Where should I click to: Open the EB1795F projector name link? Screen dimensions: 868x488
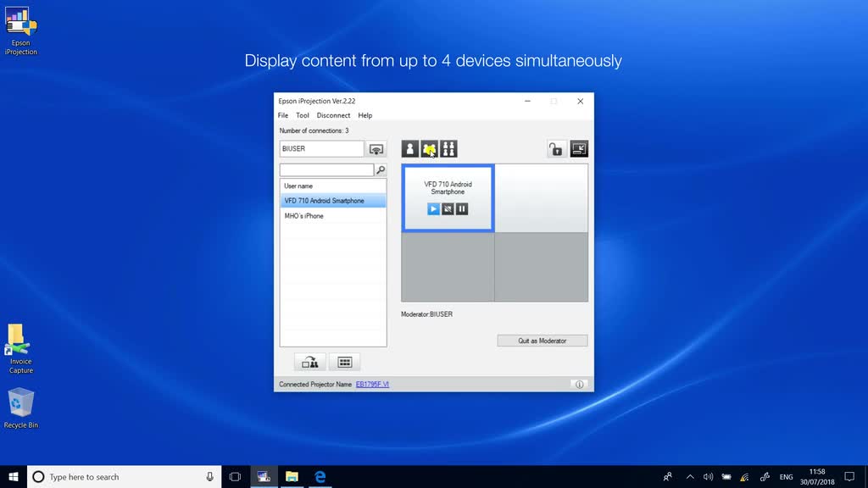(373, 385)
